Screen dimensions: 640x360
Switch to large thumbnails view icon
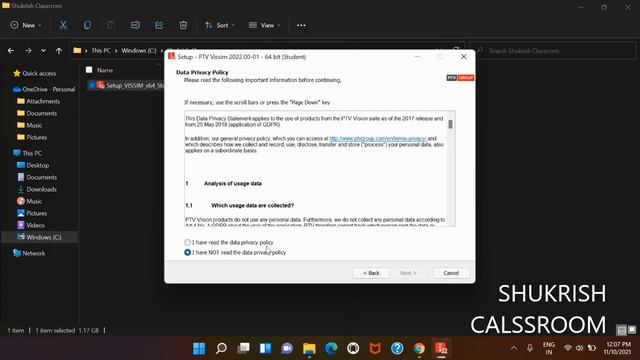pos(632,329)
